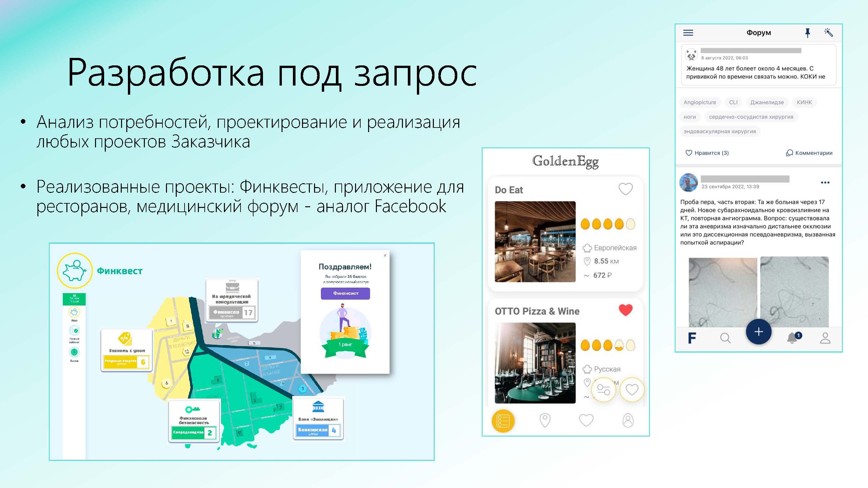
Task: Open the filter sliders floating button
Action: 603,390
